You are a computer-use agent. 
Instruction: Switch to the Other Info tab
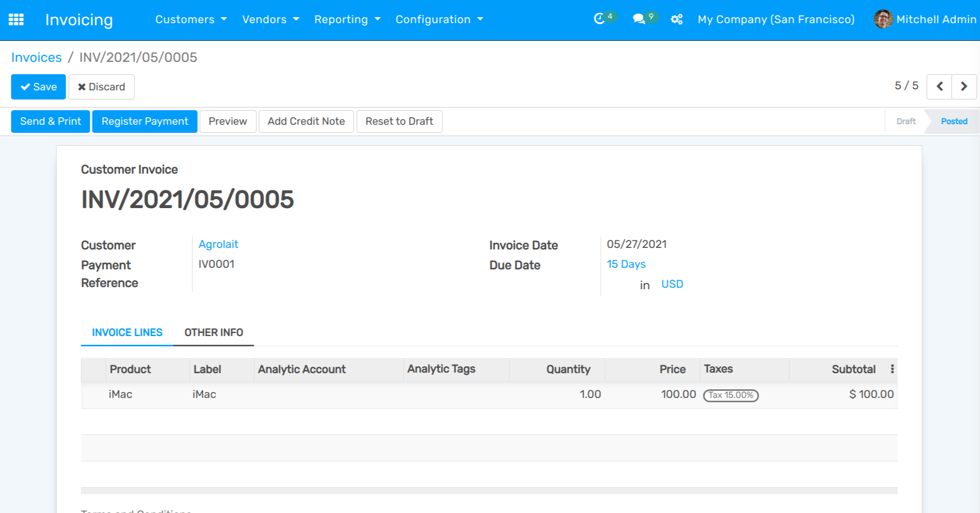tap(213, 332)
